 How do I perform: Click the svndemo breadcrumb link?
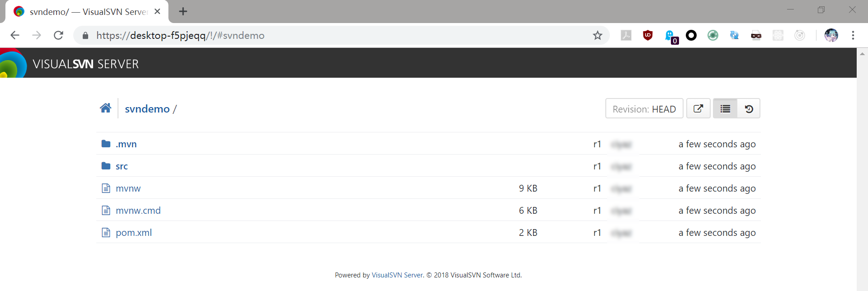[147, 109]
